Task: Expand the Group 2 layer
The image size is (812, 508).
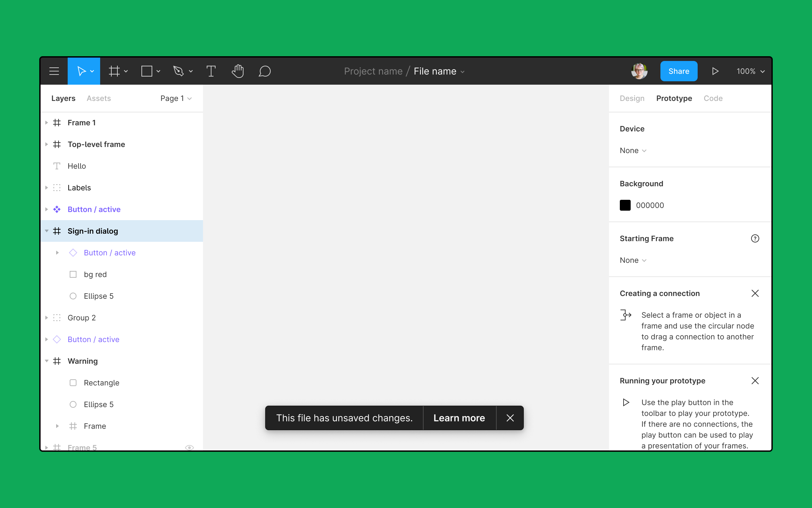Action: [x=47, y=317]
